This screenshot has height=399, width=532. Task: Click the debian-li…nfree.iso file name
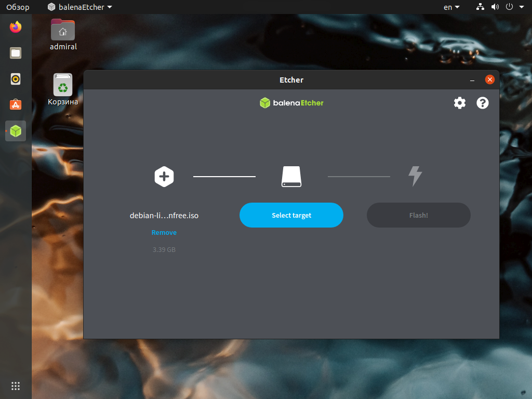click(x=164, y=216)
